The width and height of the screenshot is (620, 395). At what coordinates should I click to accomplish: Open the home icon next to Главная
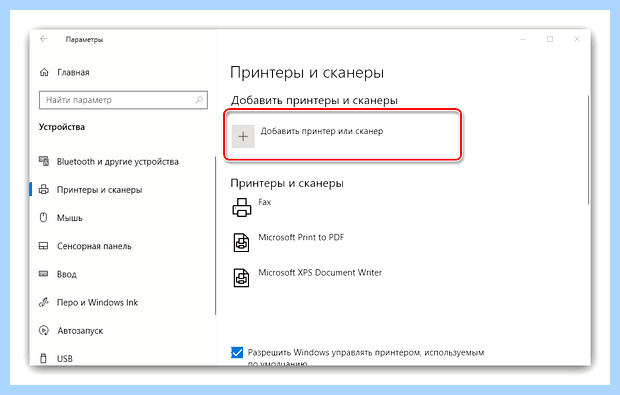(x=44, y=72)
